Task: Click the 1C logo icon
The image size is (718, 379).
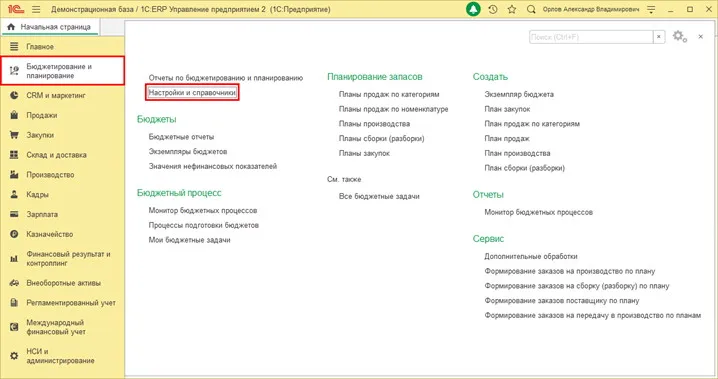Action: pos(16,9)
